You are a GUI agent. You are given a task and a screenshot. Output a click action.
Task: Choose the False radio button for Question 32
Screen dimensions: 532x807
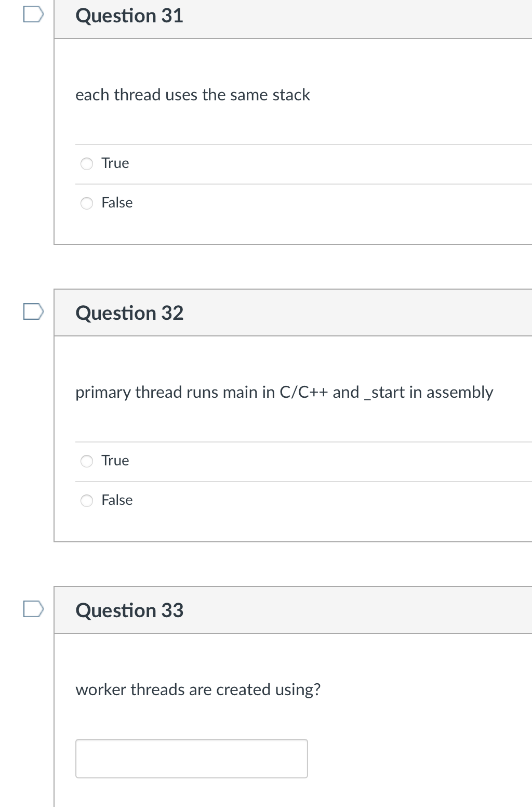coord(87,500)
